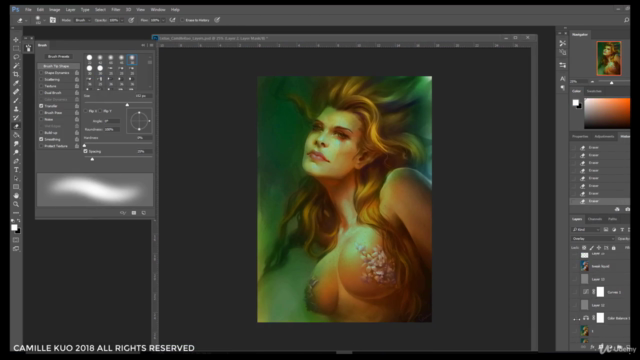Click the lock all padlock icon
Screen dimensions: 640x360
coord(613,248)
